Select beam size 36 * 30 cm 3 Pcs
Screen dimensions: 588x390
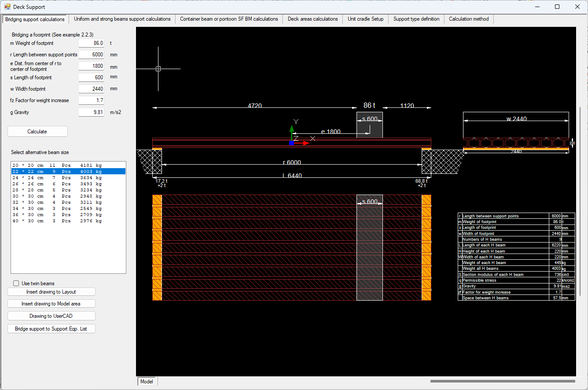pyautogui.click(x=68, y=215)
